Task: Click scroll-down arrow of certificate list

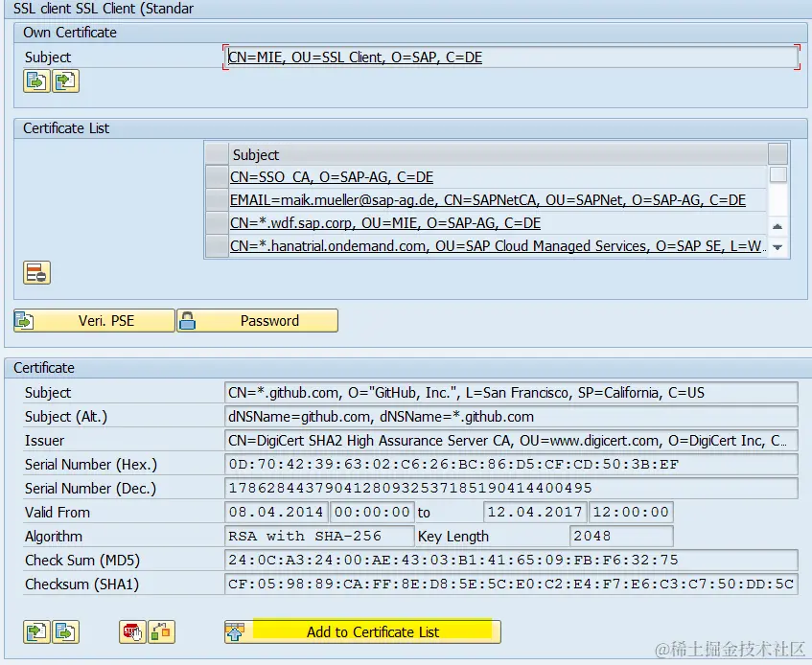Action: [x=777, y=247]
